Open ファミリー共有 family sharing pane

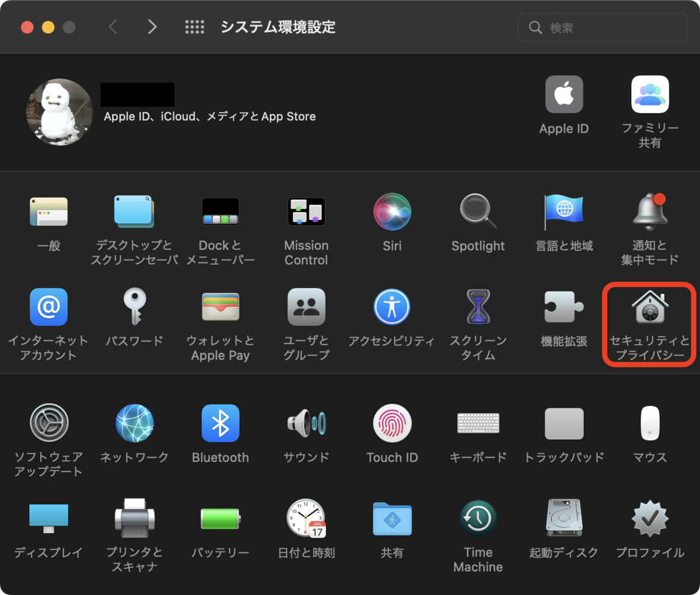(650, 94)
